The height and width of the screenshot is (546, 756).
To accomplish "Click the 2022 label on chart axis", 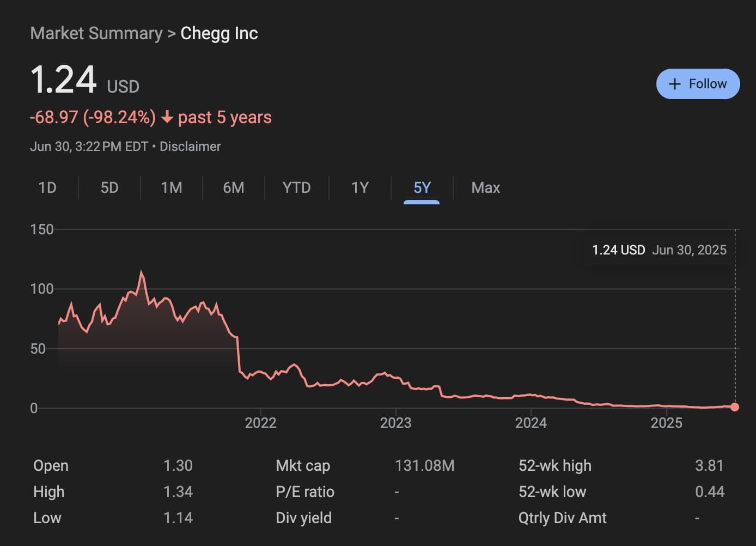I will click(260, 423).
